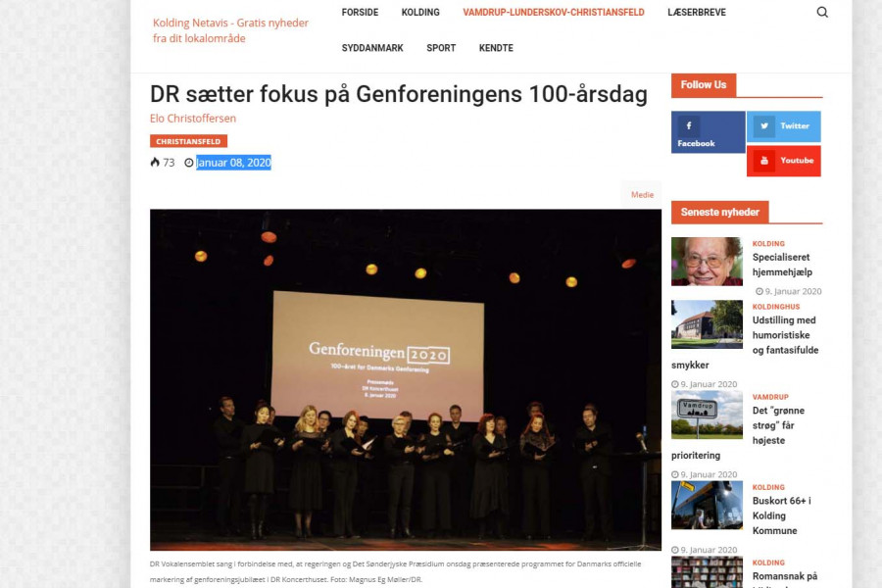This screenshot has width=882, height=588.
Task: Click the clock icon beside article date
Action: pos(189,163)
